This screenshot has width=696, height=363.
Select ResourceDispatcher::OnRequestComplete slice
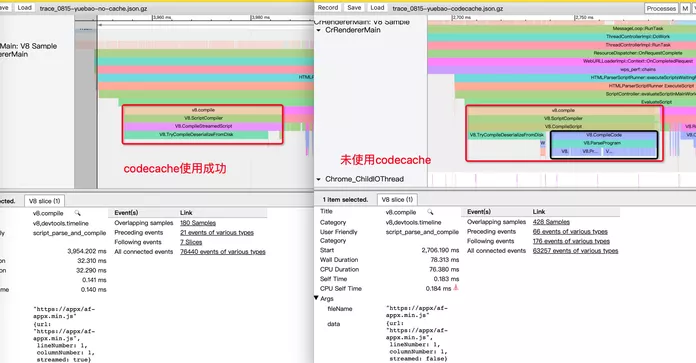coord(562,53)
